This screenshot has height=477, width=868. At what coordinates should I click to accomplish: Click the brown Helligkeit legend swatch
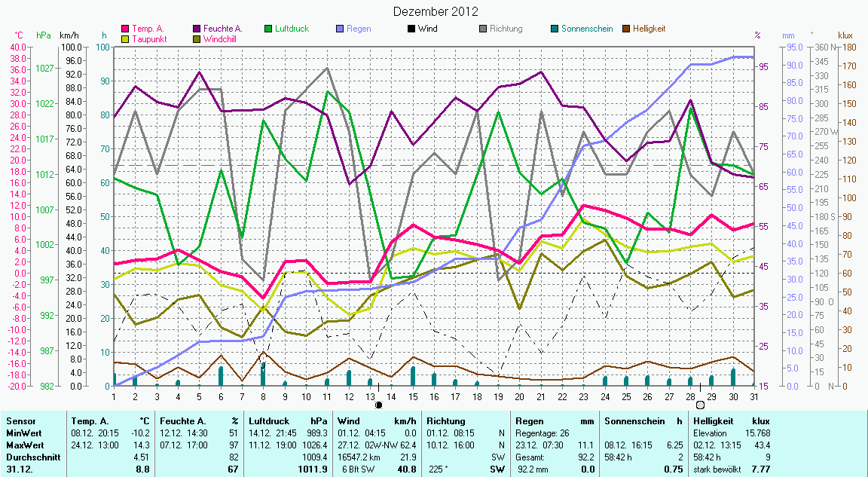click(x=626, y=29)
